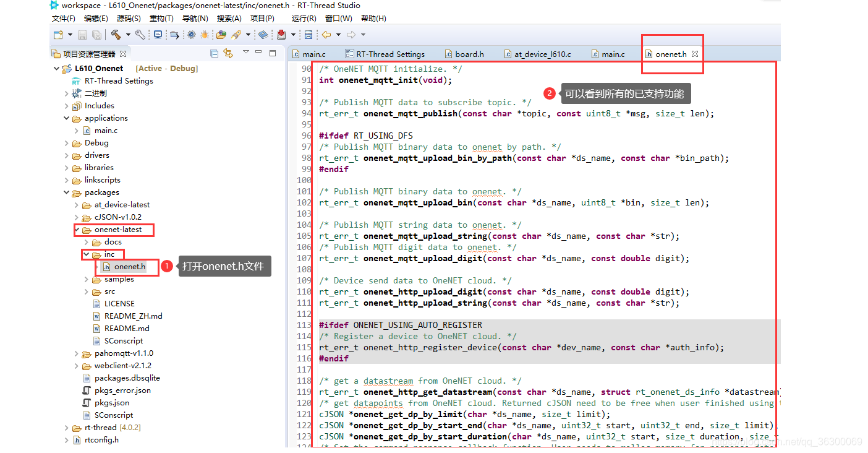Open the download icon's dropdown arrow
Viewport: 868px width, 453px height.
293,35
